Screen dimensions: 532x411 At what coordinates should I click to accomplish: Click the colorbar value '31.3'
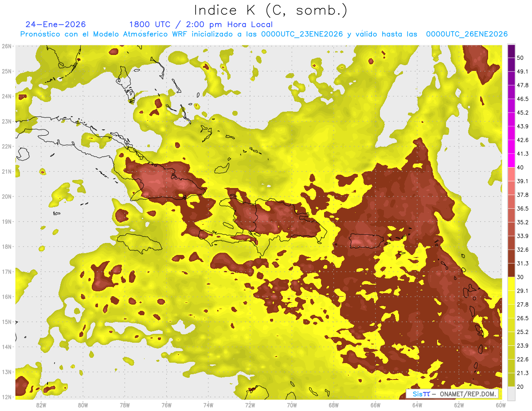pos(523,263)
